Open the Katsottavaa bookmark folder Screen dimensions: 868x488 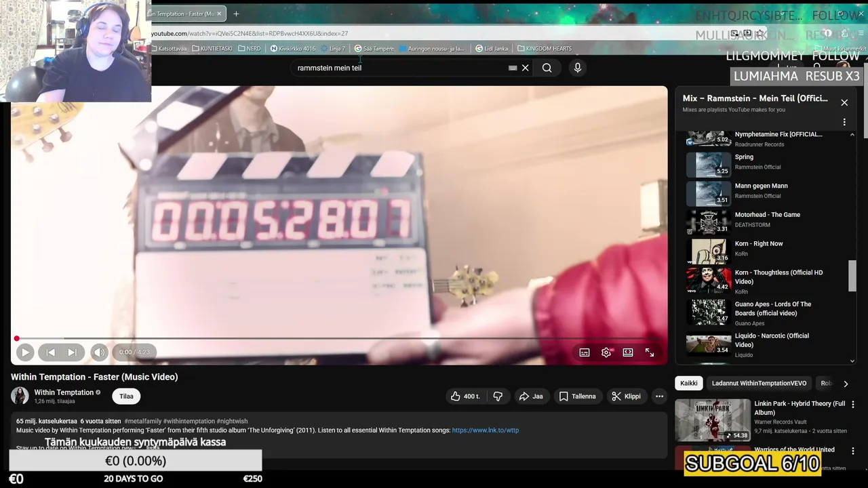tap(170, 49)
